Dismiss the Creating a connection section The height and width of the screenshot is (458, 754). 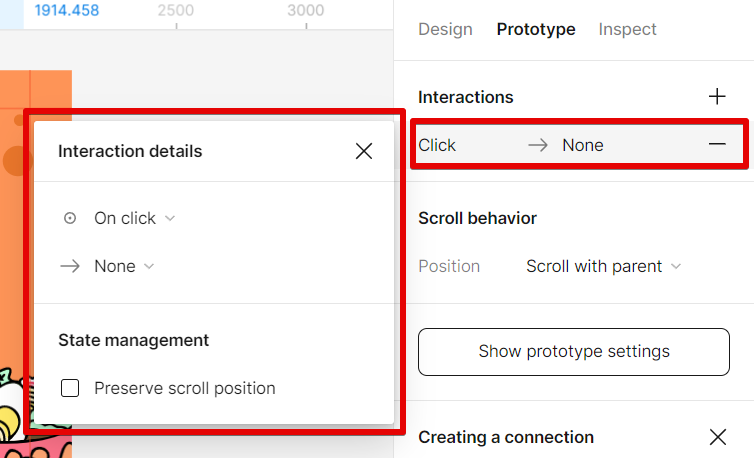pos(717,437)
